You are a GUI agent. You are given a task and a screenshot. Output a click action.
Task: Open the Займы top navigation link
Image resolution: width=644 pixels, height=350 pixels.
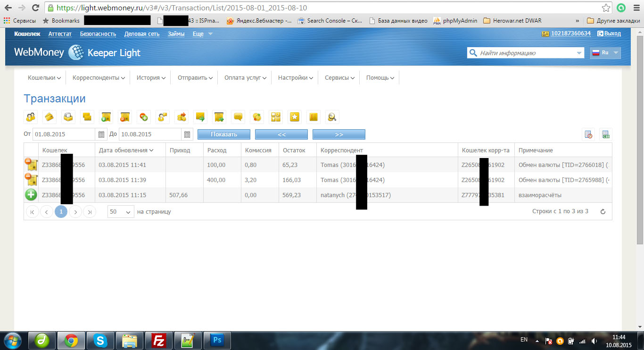click(176, 34)
